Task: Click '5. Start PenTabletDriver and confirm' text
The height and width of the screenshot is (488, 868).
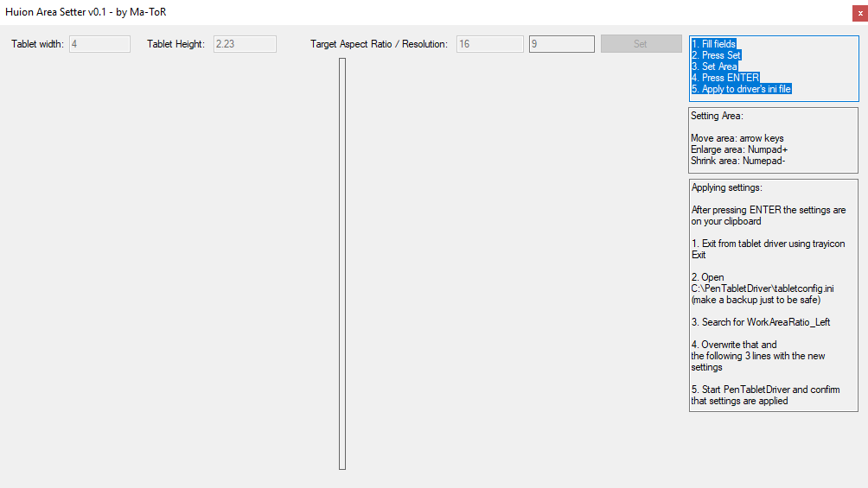Action: 766,390
